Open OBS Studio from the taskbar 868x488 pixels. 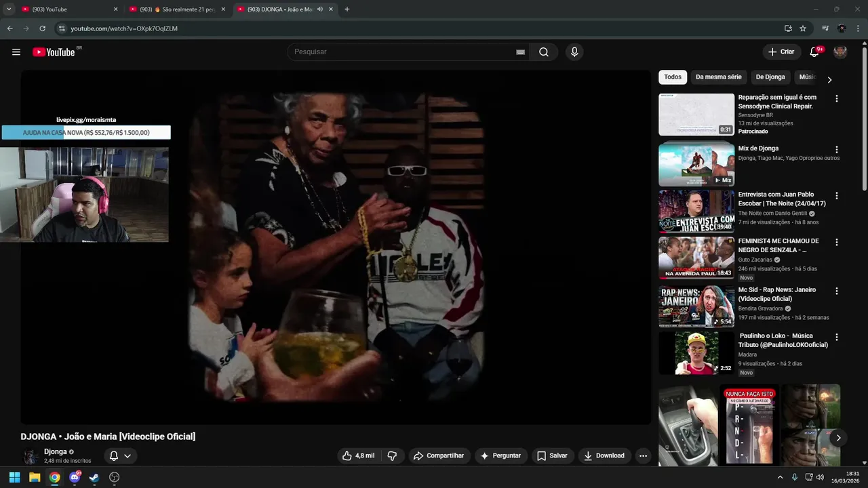tap(115, 477)
